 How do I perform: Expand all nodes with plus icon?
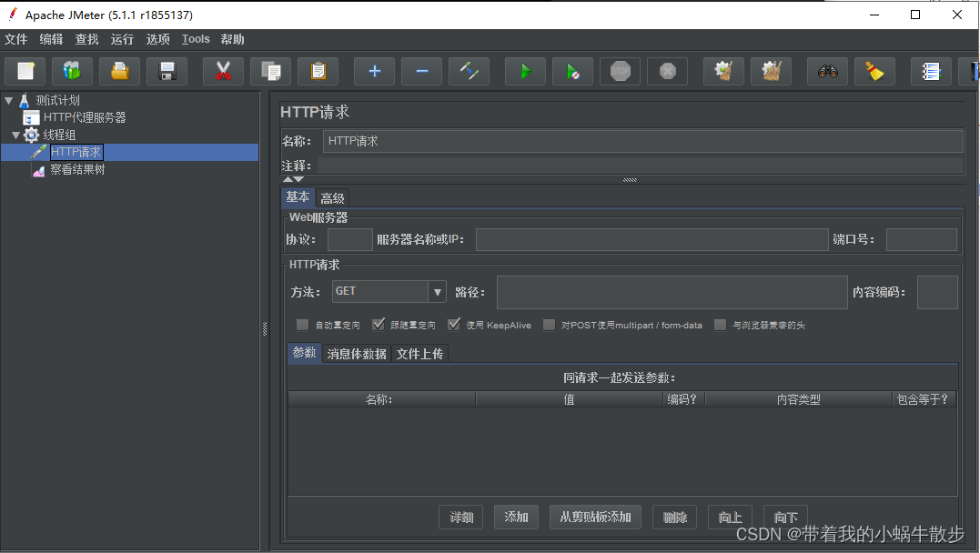point(374,71)
